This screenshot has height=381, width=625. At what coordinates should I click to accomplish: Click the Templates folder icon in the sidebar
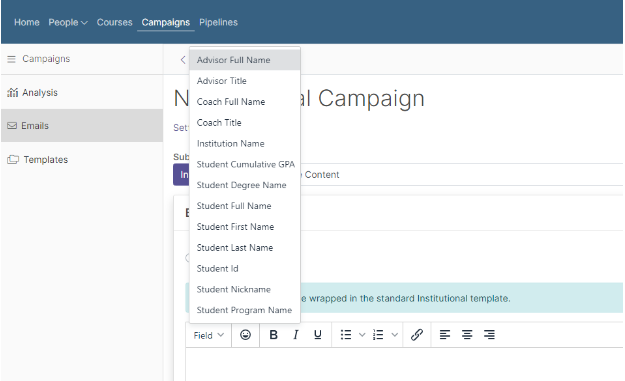coord(13,159)
